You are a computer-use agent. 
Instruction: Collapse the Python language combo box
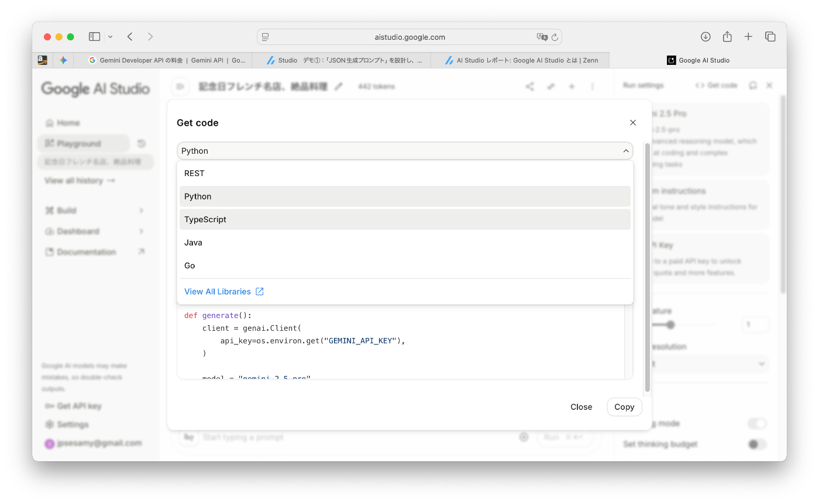[405, 151]
